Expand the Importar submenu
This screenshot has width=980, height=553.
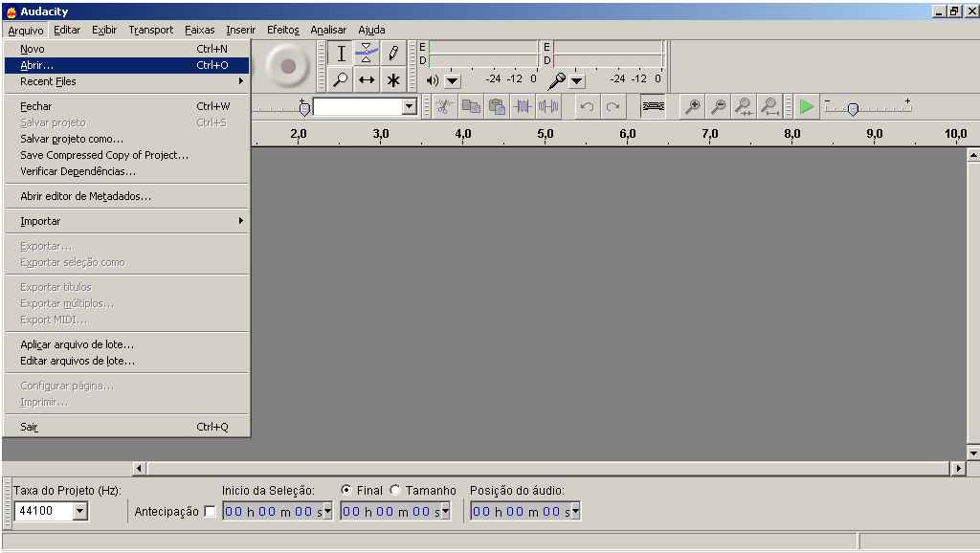tap(127, 221)
